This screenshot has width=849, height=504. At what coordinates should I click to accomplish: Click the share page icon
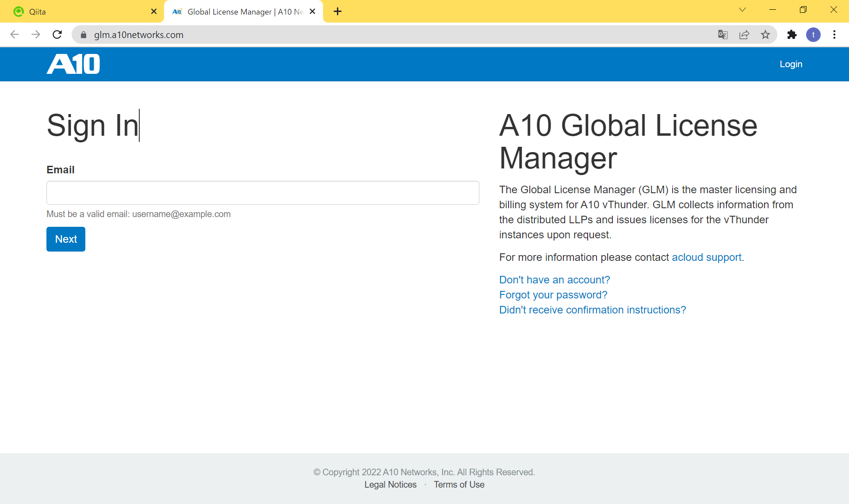744,34
